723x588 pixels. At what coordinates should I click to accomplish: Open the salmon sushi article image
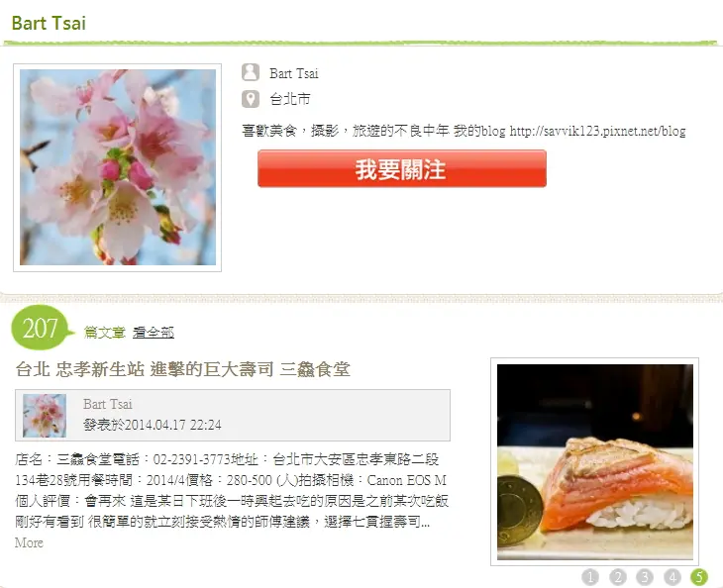pos(595,461)
